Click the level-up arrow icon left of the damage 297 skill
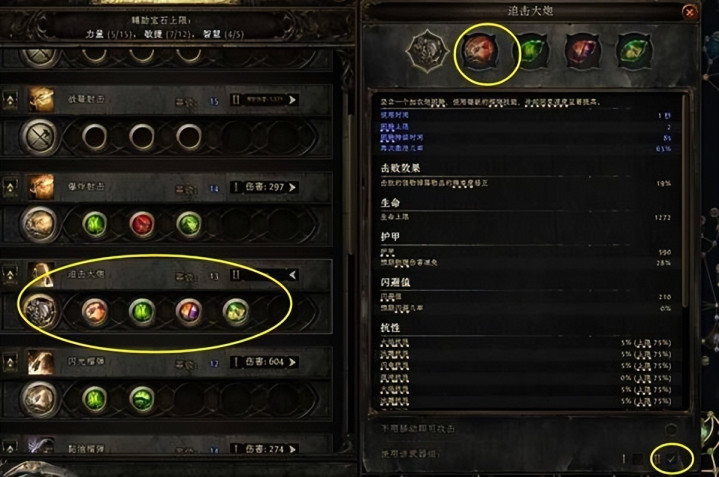Image resolution: width=719 pixels, height=477 pixels. [10, 187]
